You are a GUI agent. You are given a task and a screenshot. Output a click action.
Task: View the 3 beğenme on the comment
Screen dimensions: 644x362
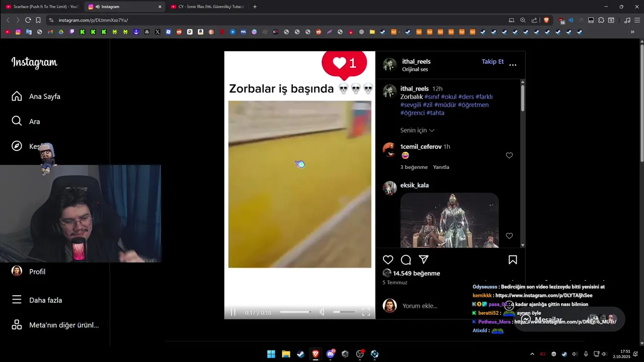[x=414, y=167]
